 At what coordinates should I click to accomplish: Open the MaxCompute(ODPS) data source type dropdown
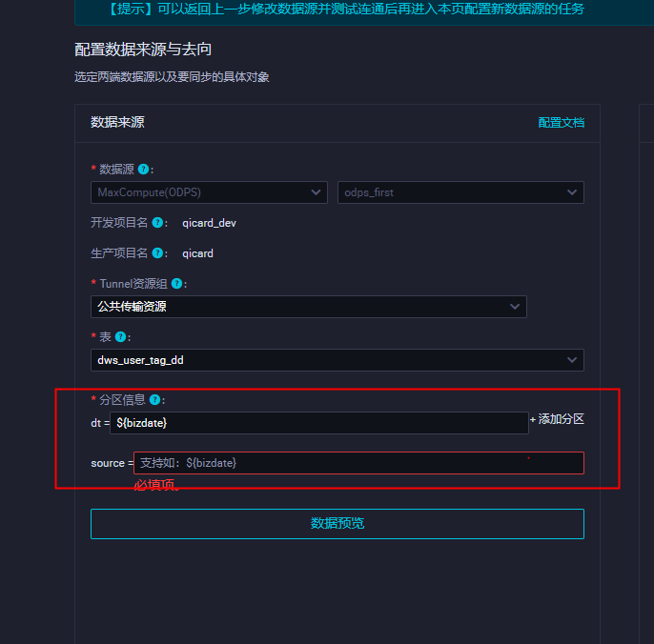pos(209,192)
